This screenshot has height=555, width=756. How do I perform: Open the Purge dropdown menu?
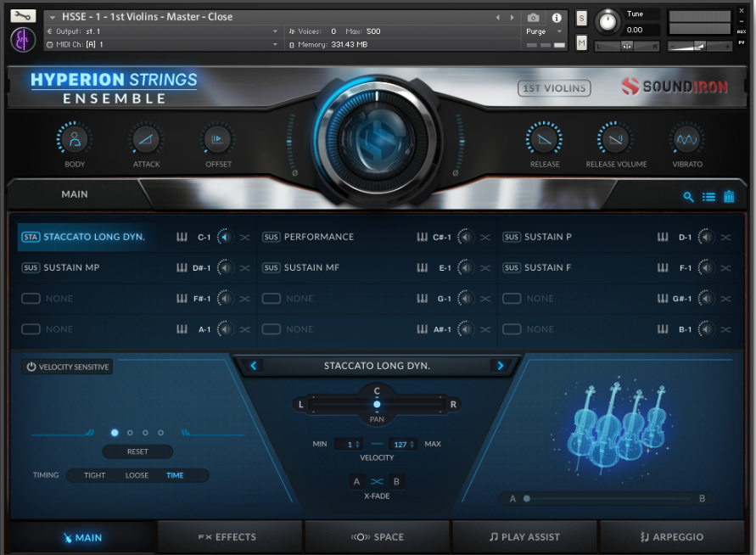[x=543, y=31]
